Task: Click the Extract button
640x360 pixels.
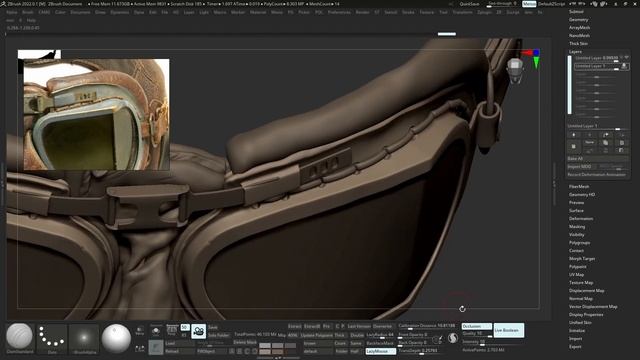Action: click(x=294, y=327)
